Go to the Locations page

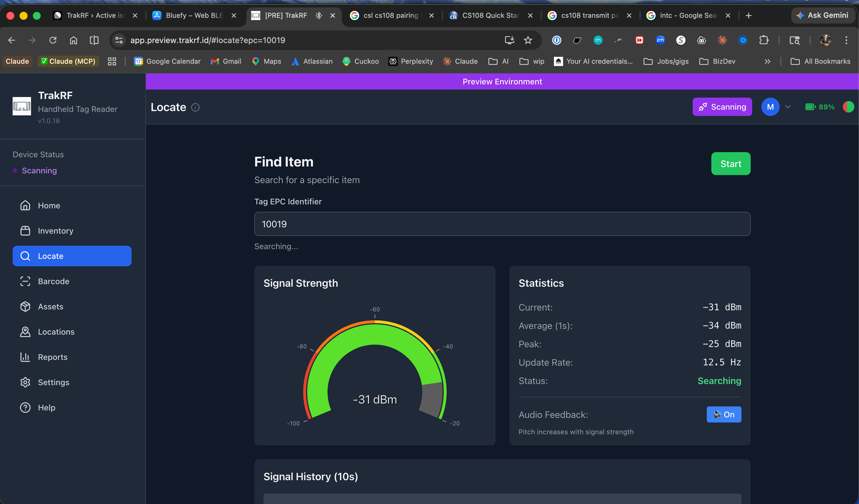coord(56,332)
